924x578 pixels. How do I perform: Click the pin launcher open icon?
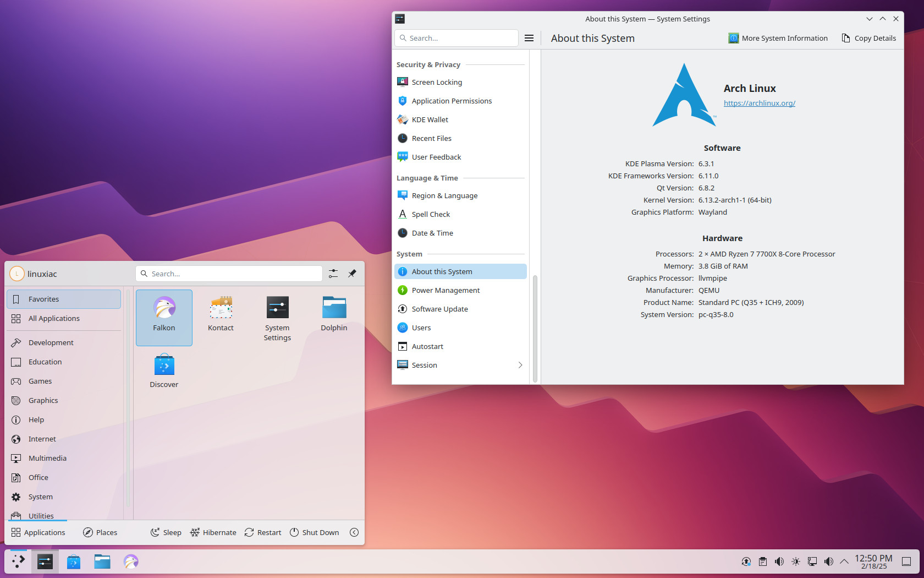click(352, 274)
